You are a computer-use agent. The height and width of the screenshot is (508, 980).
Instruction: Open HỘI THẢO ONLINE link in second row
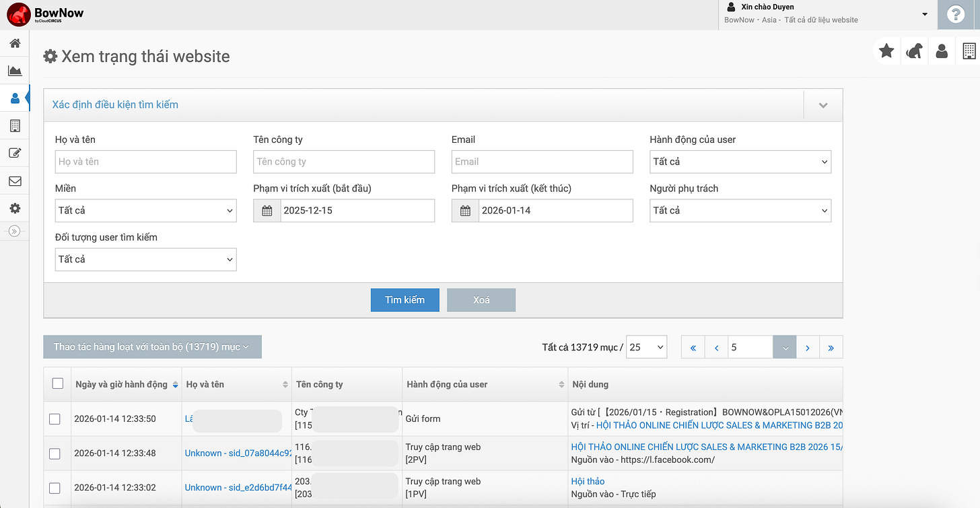point(707,447)
